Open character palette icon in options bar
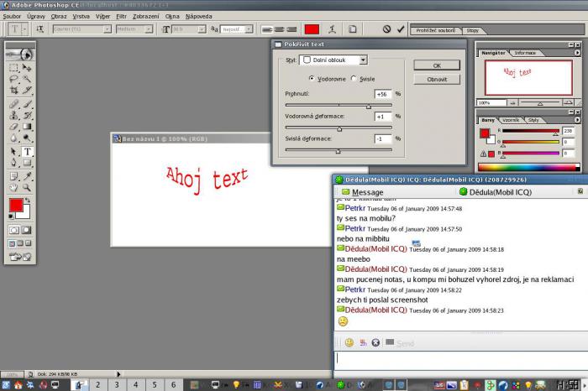Viewport: 588px width, 391px height. pos(353,29)
